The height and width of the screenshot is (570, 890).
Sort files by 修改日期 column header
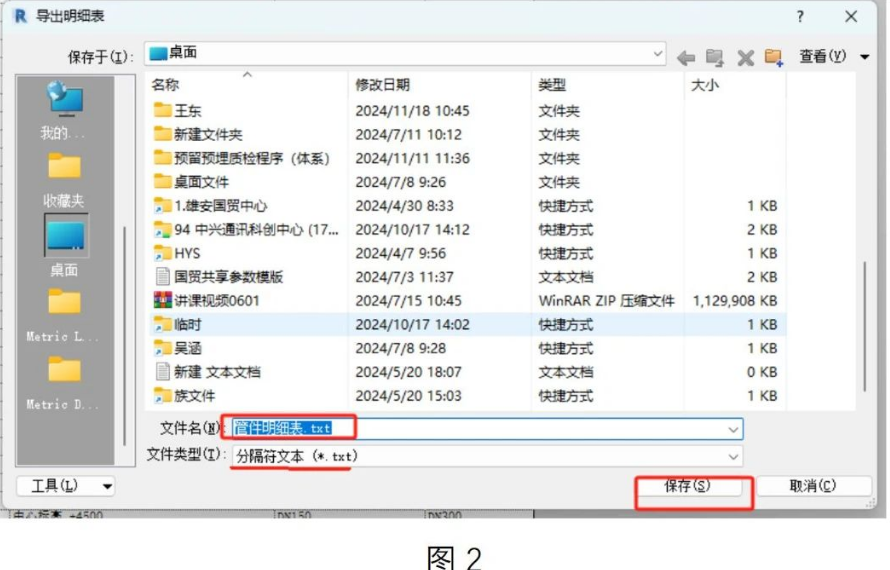440,85
